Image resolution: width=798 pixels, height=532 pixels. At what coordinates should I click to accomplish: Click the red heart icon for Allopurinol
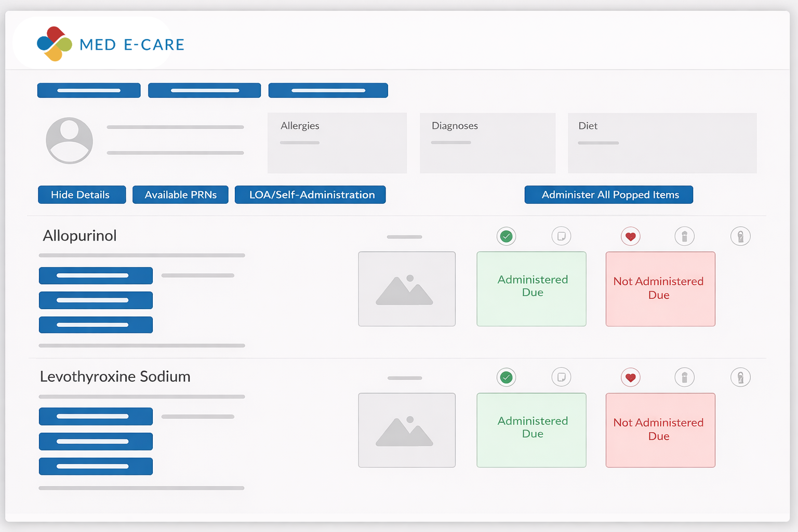pos(631,236)
